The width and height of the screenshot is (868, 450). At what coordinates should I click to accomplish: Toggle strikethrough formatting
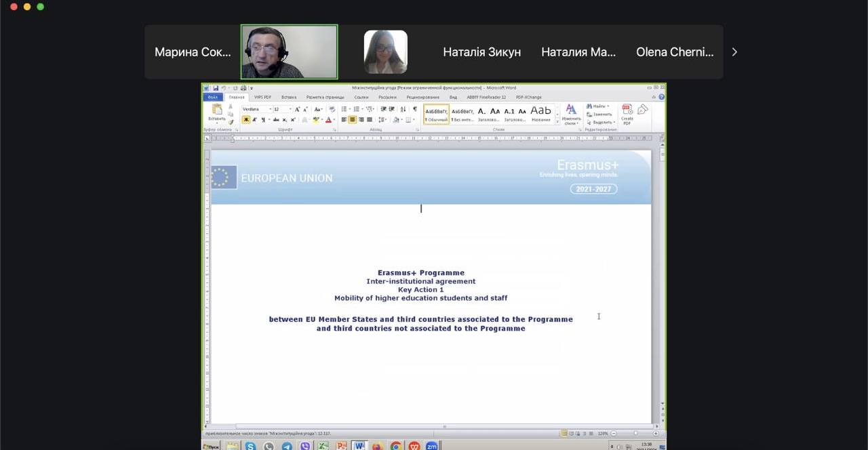tap(276, 120)
